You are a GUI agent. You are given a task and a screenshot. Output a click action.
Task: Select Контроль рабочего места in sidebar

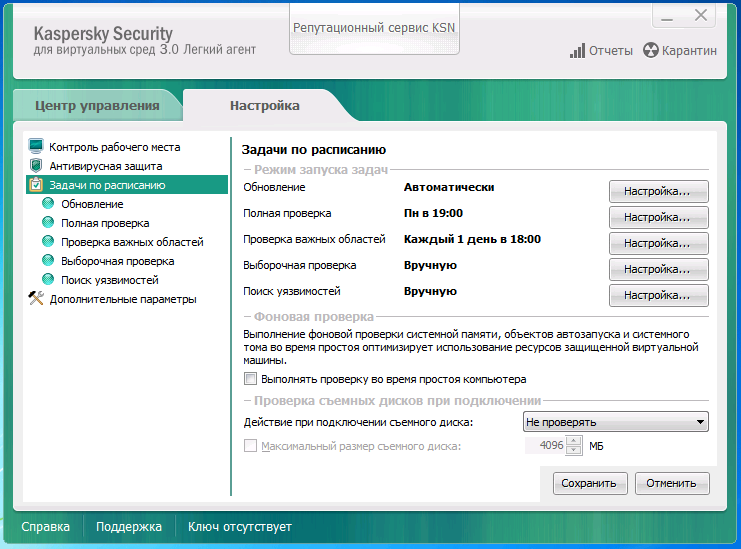click(x=115, y=147)
